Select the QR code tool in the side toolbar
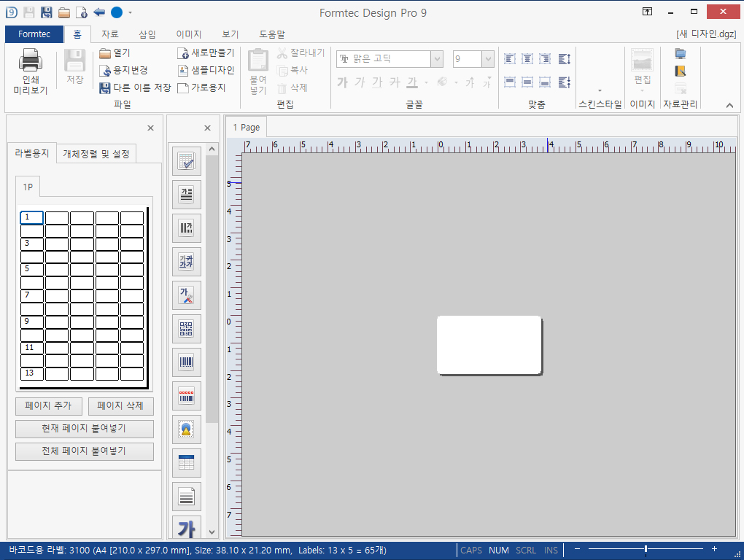Screen dimensions: 744x560 pyautogui.click(x=187, y=329)
